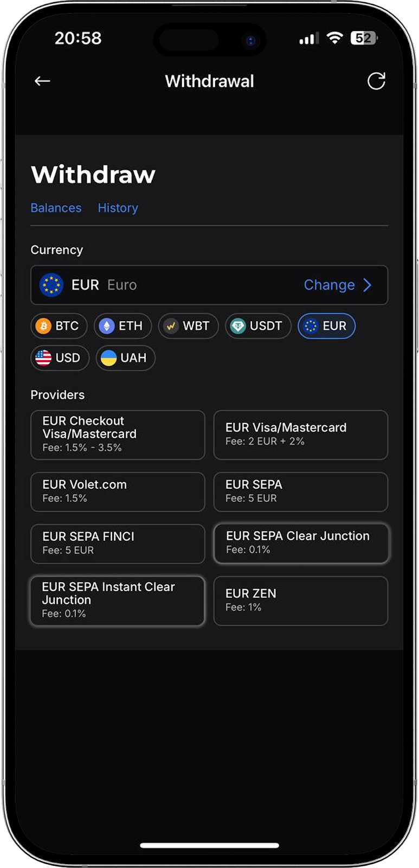Open the Balances tab

[x=56, y=208]
